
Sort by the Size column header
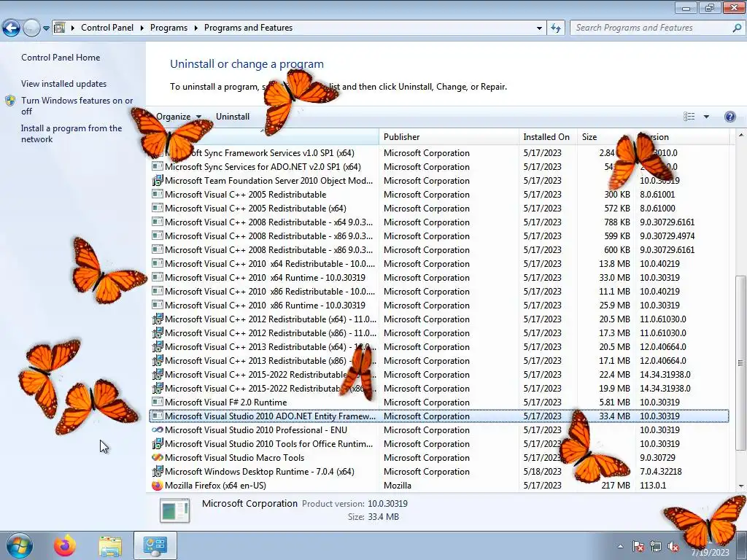[x=606, y=137]
